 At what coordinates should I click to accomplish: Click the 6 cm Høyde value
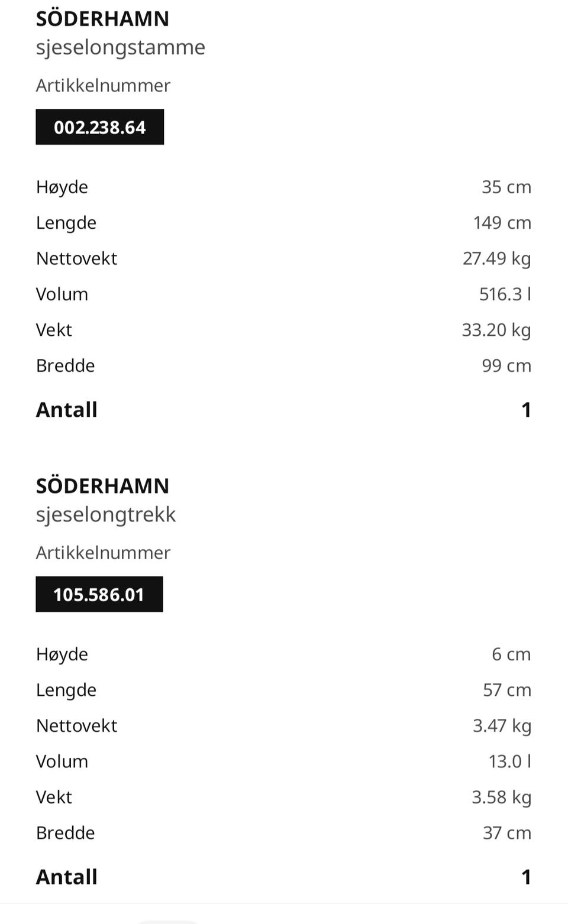click(x=511, y=654)
